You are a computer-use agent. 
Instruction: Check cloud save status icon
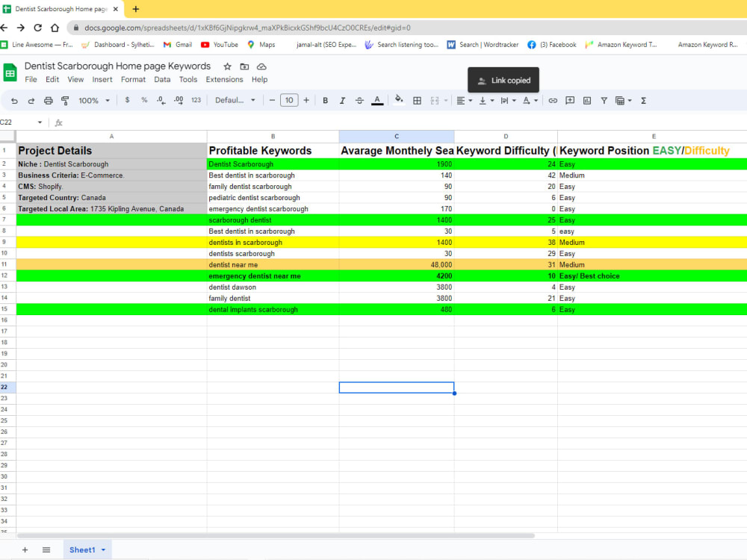click(261, 66)
